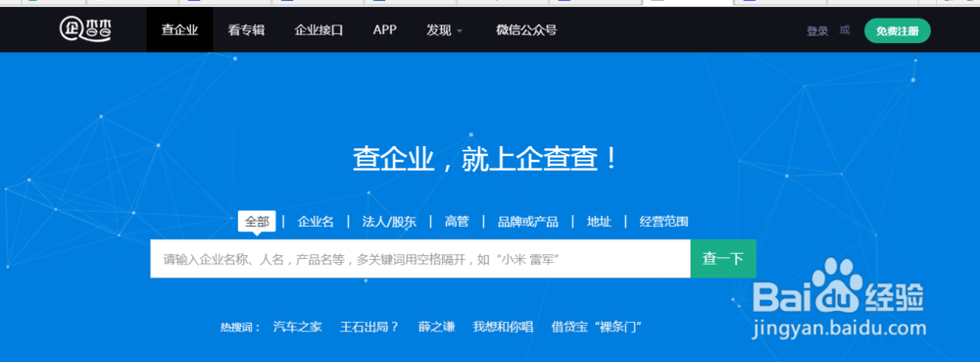Click the 查一下 search button
The image size is (980, 362).
tap(723, 259)
